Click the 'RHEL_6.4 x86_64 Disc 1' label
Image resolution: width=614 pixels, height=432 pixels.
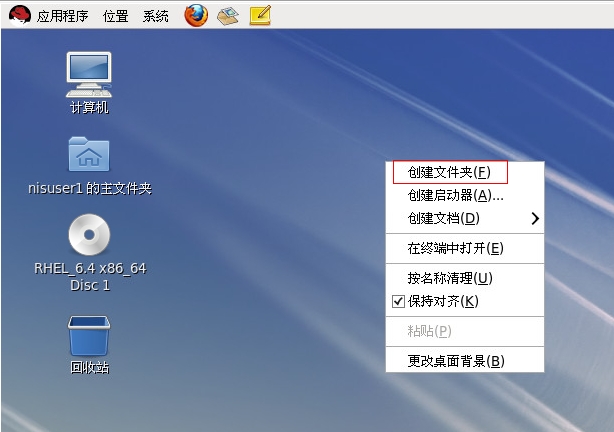(x=90, y=277)
